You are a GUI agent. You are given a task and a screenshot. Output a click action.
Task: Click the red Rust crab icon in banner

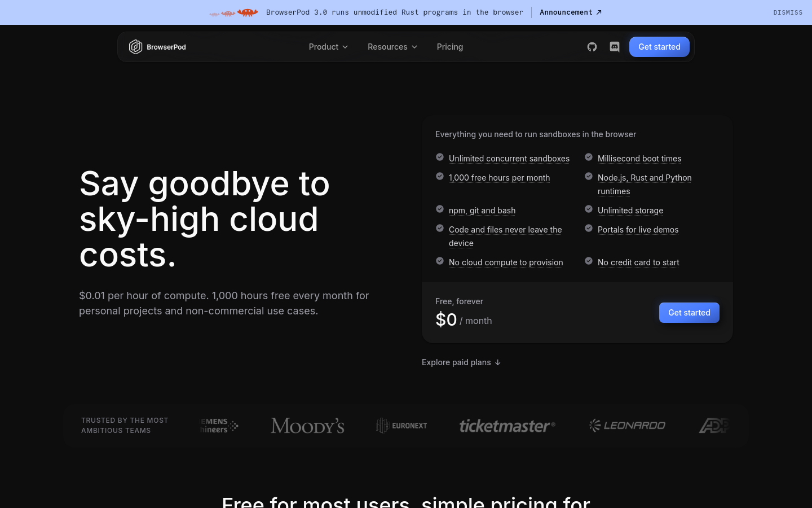(x=248, y=12)
